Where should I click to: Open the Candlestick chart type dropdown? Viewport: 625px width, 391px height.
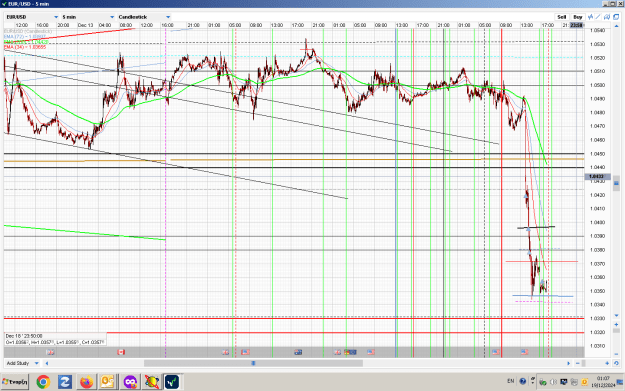pyautogui.click(x=144, y=17)
